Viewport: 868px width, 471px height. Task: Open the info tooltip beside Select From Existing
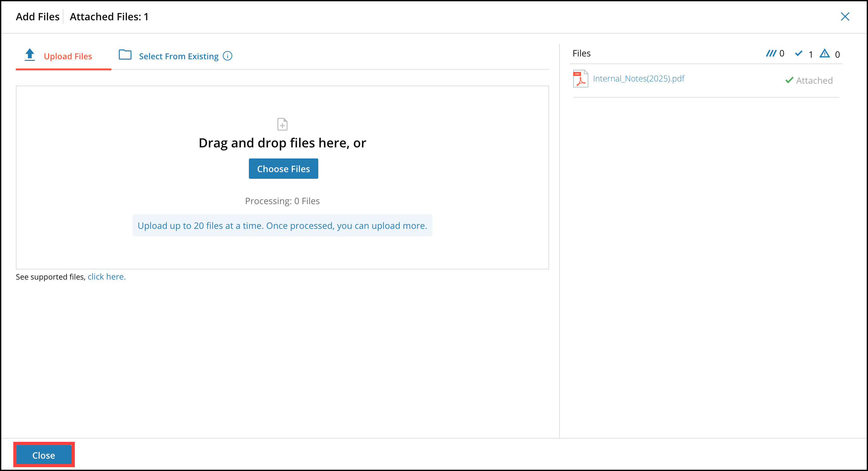pyautogui.click(x=227, y=56)
